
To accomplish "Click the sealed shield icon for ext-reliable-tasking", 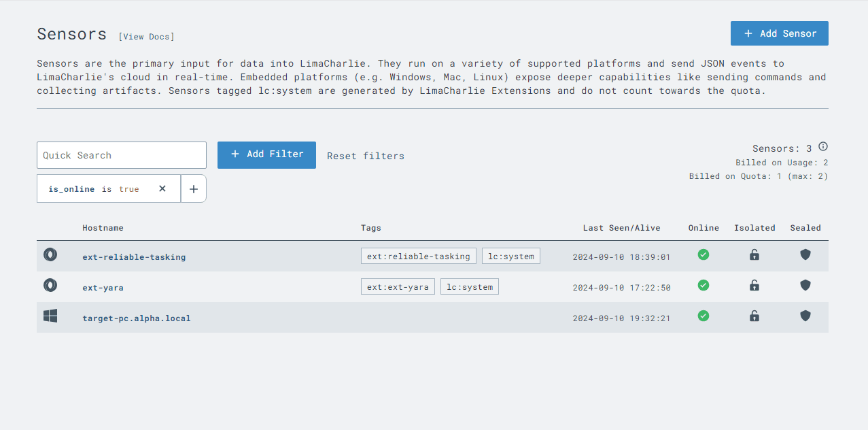I will pos(805,254).
